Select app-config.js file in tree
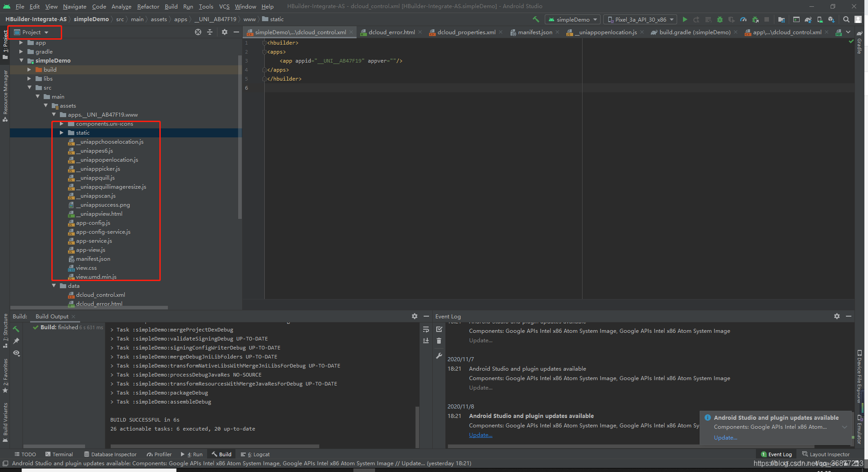Viewport: 868px width, 472px height. pyautogui.click(x=93, y=223)
